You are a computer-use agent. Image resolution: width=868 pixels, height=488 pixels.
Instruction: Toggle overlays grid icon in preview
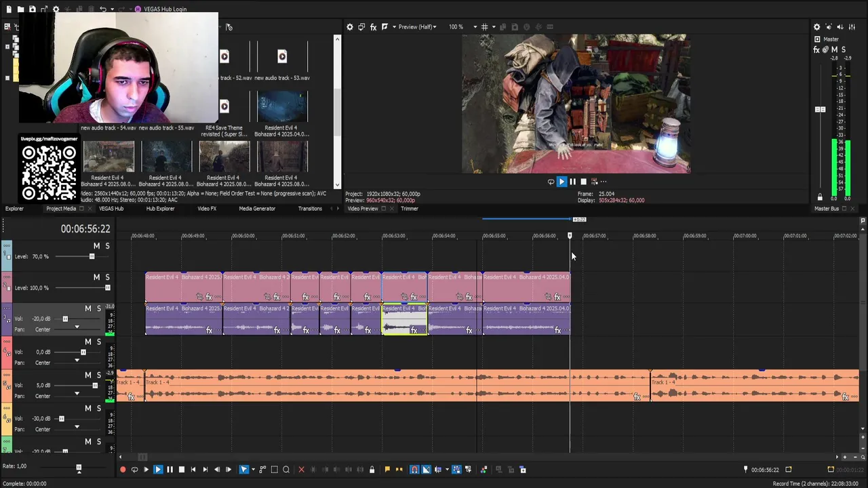tap(484, 27)
